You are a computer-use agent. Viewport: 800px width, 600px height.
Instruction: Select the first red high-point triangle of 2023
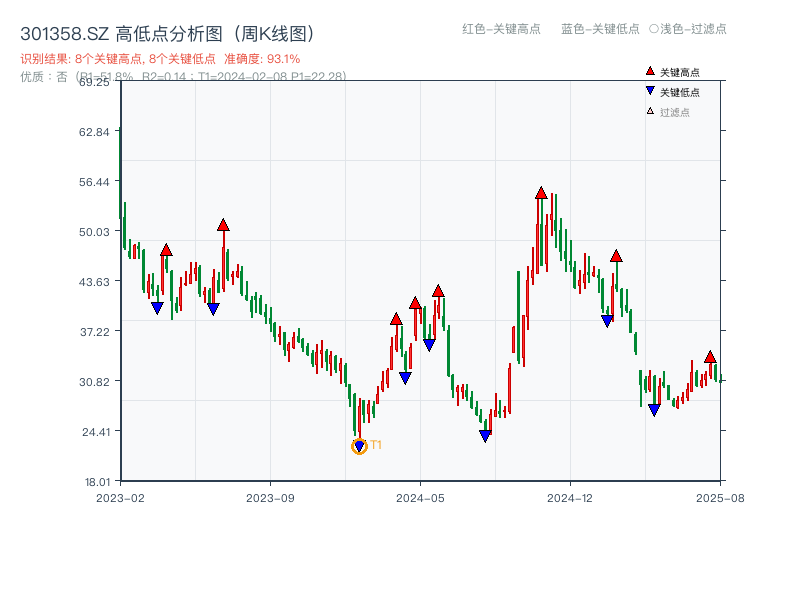(x=166, y=248)
